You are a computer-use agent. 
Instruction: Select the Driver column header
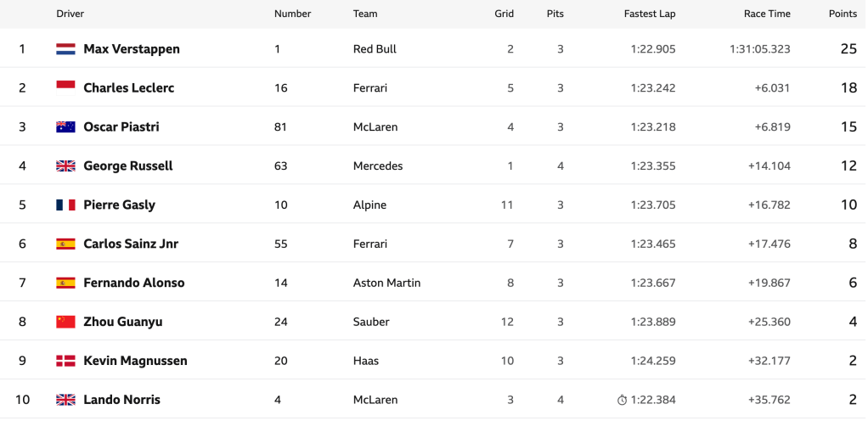[70, 14]
